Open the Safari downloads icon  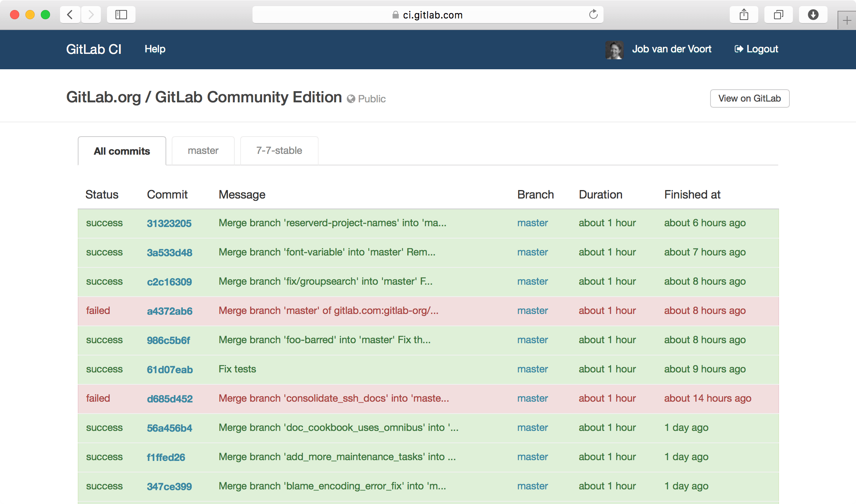tap(813, 15)
